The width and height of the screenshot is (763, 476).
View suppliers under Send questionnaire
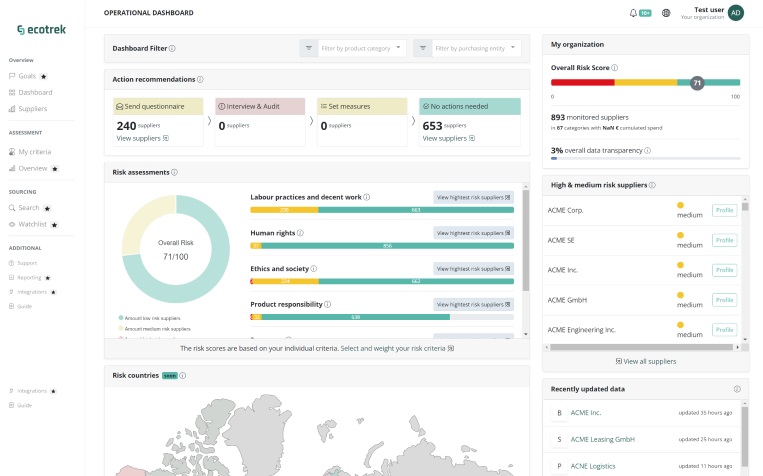(x=142, y=138)
